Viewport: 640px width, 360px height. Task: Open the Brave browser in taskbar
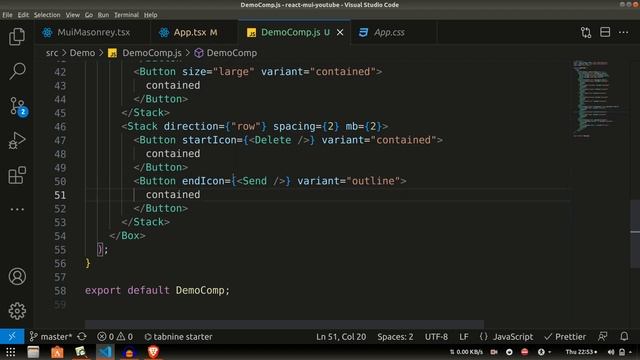153,352
